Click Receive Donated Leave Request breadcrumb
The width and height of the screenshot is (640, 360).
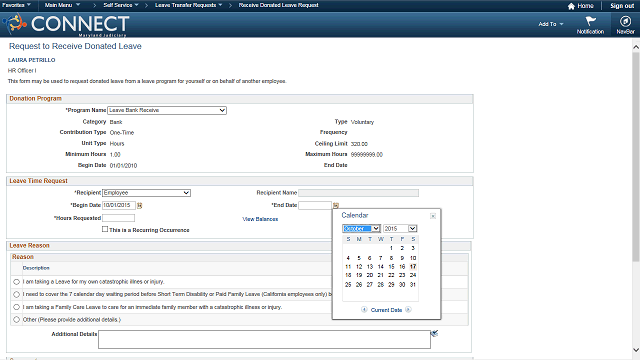(x=278, y=5)
